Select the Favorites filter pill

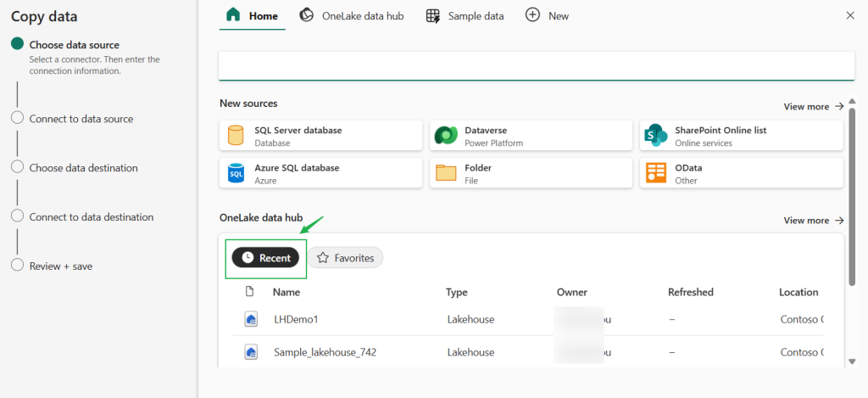coord(346,258)
